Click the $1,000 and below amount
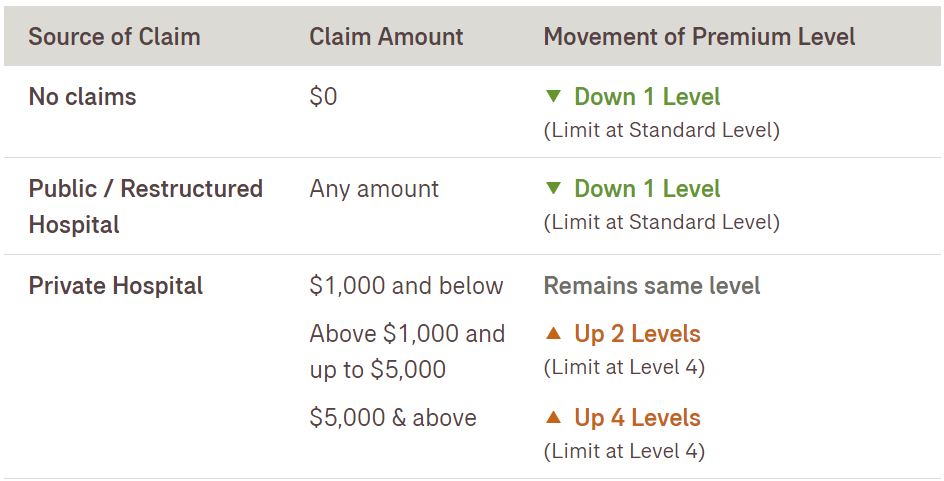 pyautogui.click(x=406, y=286)
